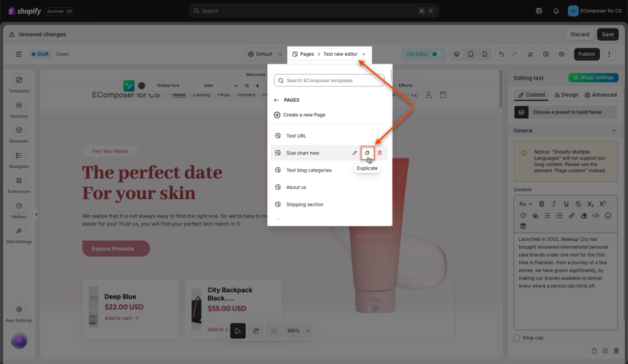Switch to mobile device preview
Viewport: 628px width, 364px height.
484,54
